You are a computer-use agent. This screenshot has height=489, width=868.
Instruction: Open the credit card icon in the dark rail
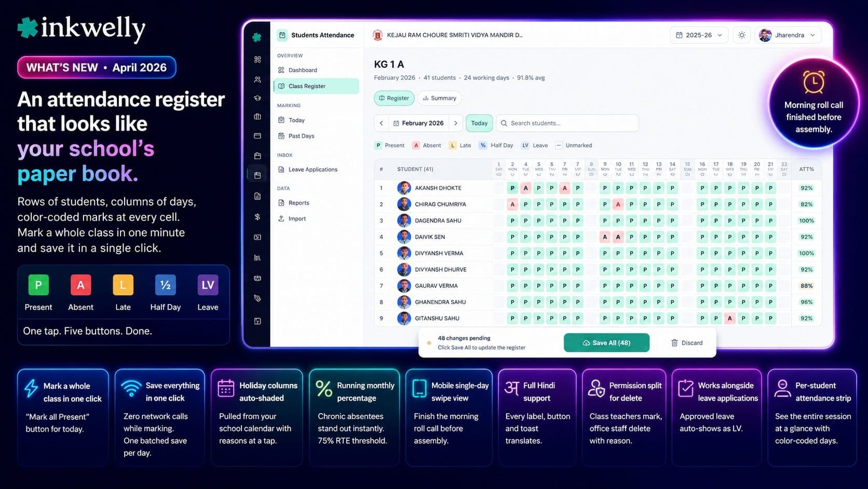pyautogui.click(x=257, y=136)
